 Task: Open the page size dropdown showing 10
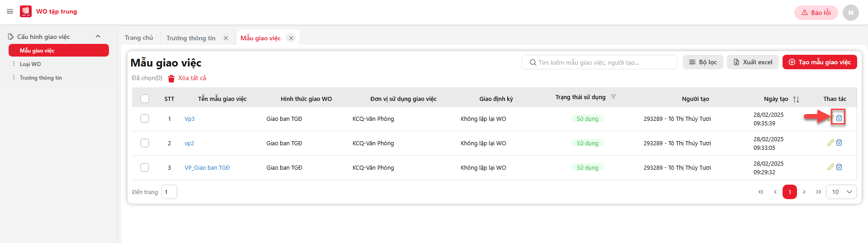[841, 192]
